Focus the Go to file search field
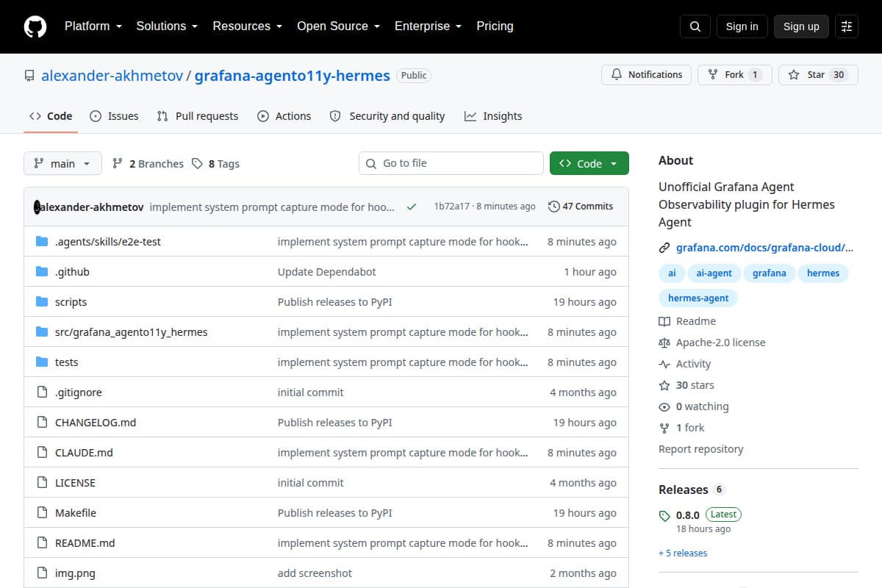The image size is (882, 588). tap(451, 163)
